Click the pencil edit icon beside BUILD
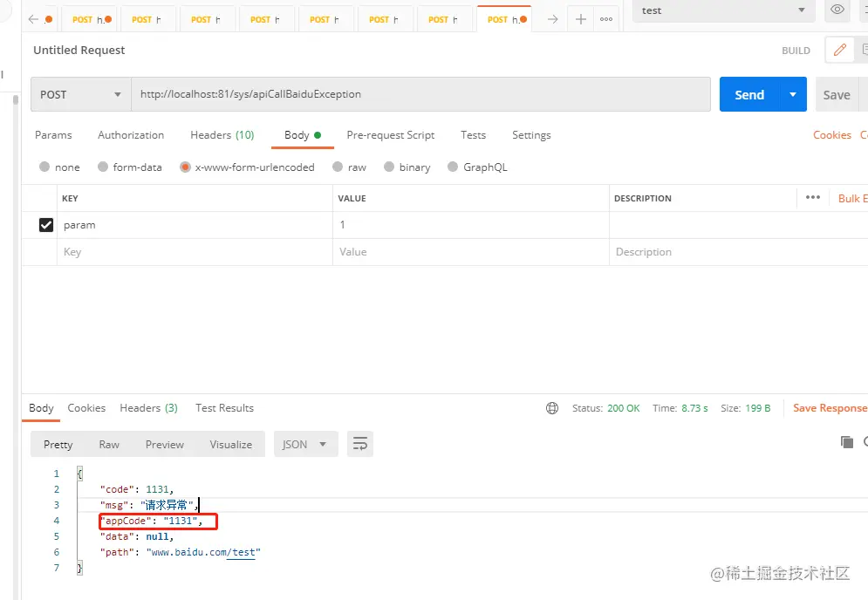This screenshot has width=868, height=600. click(x=840, y=50)
